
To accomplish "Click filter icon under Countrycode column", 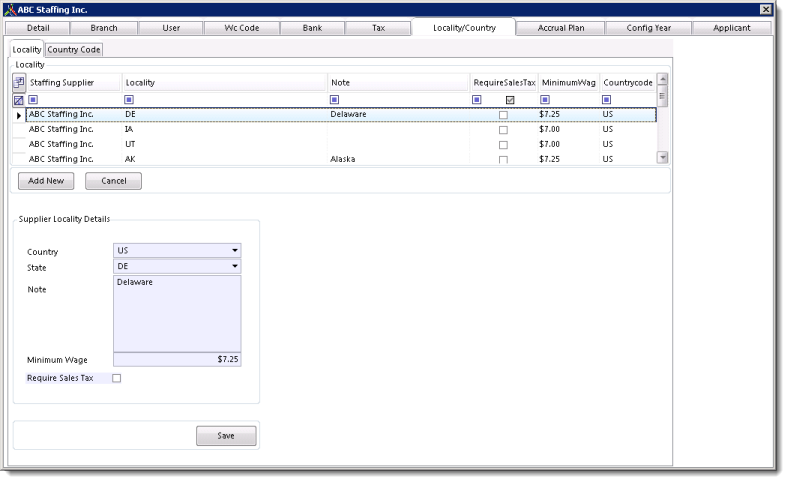I will [606, 100].
